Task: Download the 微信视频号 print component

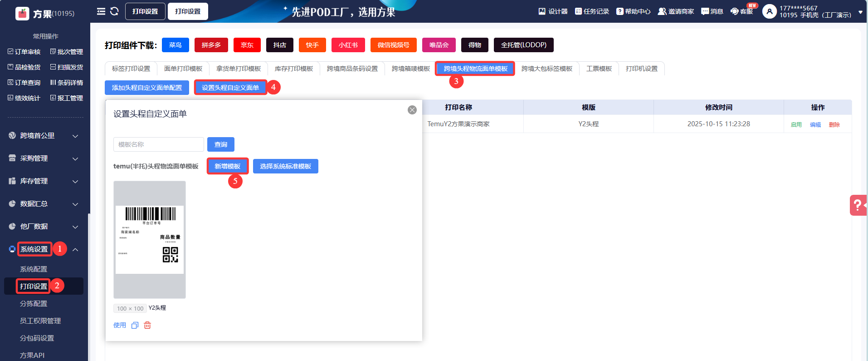Action: pyautogui.click(x=394, y=45)
